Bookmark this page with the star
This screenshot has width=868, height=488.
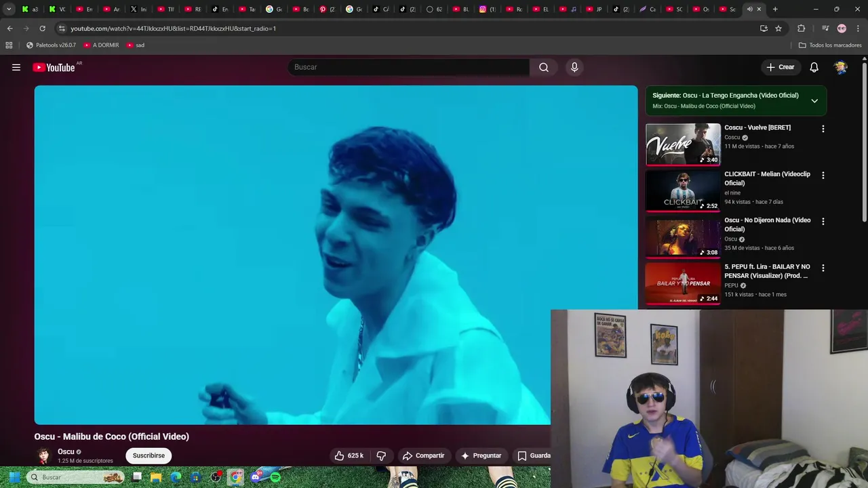(x=778, y=28)
